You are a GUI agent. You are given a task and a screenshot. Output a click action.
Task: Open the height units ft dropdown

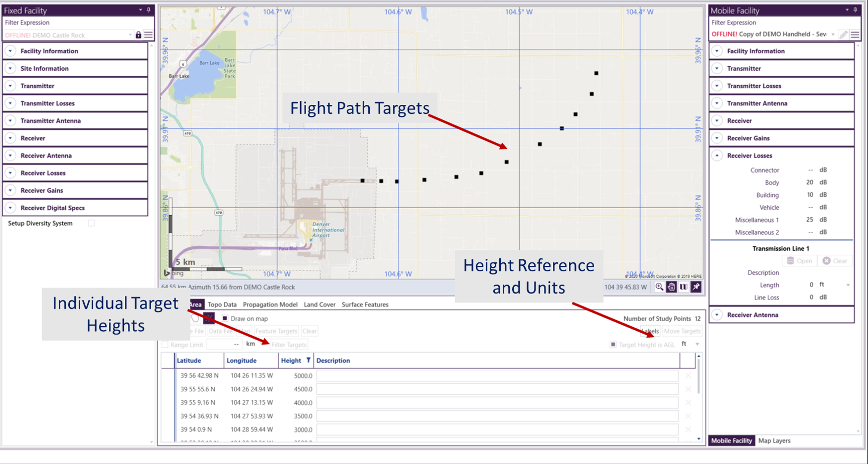tap(697, 344)
